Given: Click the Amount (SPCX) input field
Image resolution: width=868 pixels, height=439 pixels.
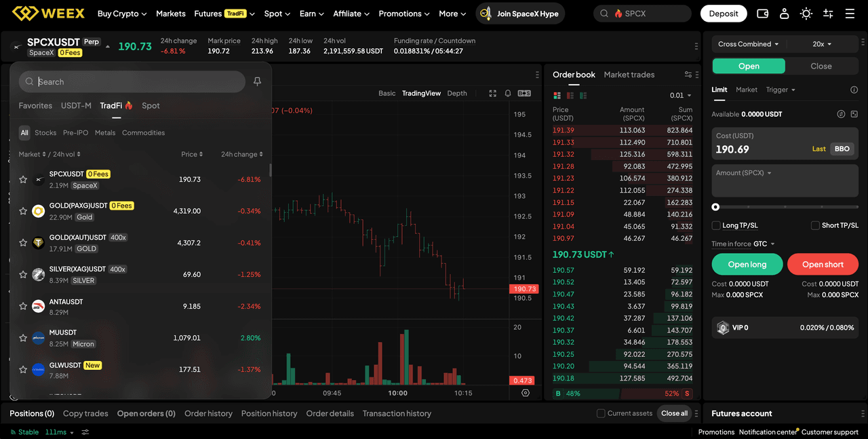Looking at the screenshot, I should [785, 180].
